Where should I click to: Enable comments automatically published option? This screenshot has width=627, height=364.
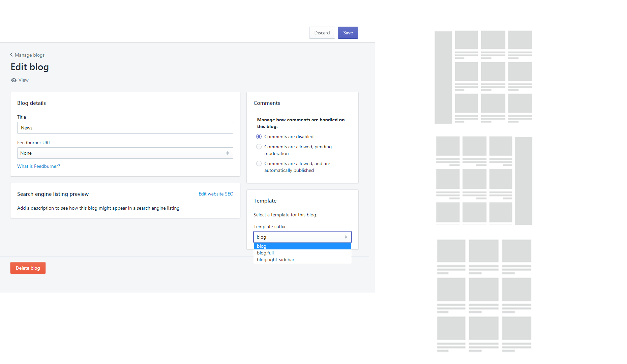tap(259, 163)
